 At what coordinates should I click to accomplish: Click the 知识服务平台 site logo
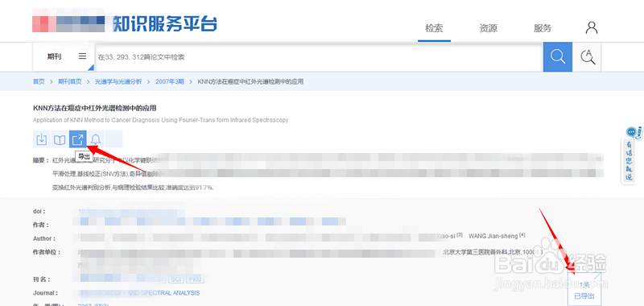(x=165, y=24)
